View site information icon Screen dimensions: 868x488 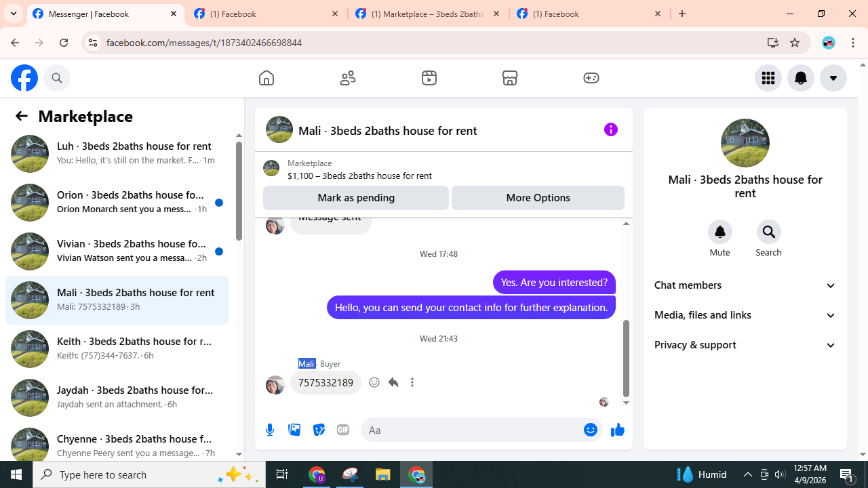click(x=92, y=43)
